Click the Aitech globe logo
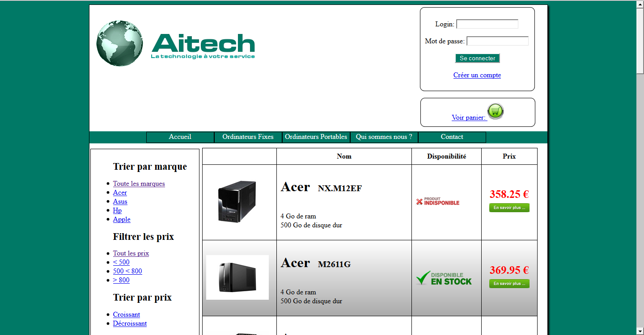644x335 pixels. 119,43
